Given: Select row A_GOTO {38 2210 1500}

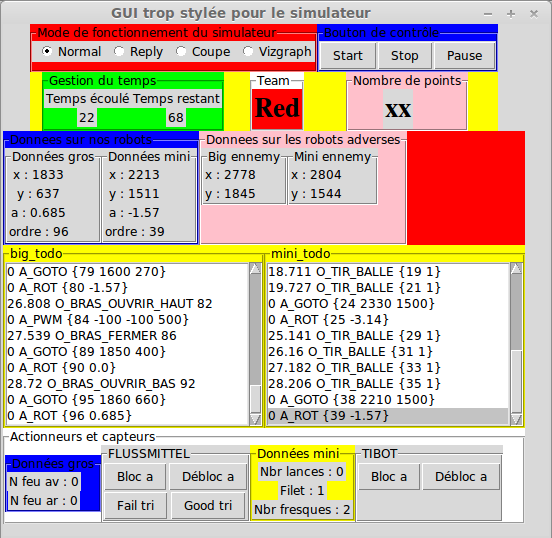Looking at the screenshot, I should click(388, 400).
